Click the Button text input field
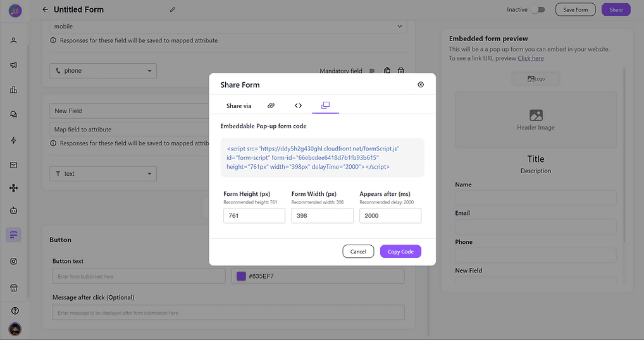This screenshot has width=644, height=340. pos(139,276)
